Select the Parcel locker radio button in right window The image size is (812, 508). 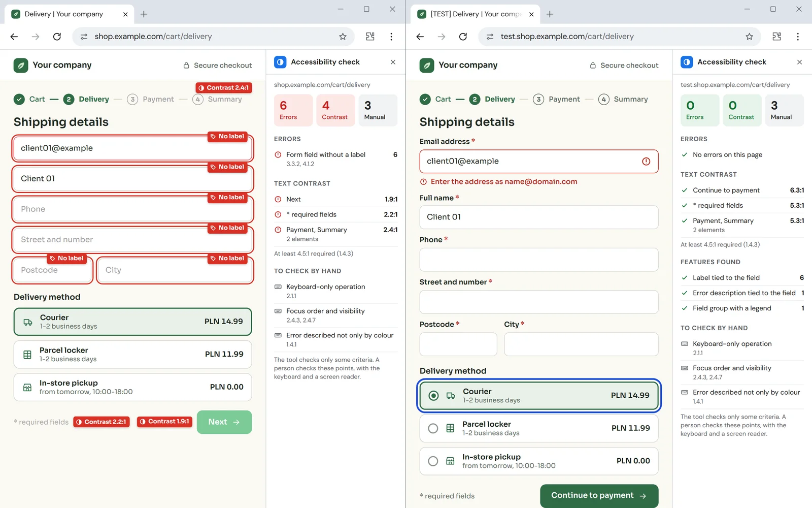433,428
